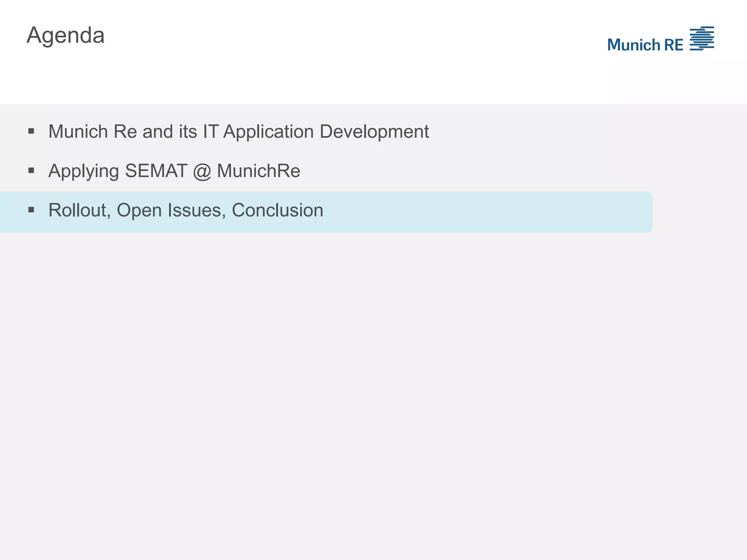The image size is (747, 560).
Task: Select 'Munich Re and its IT Application Development'
Action: (x=239, y=132)
